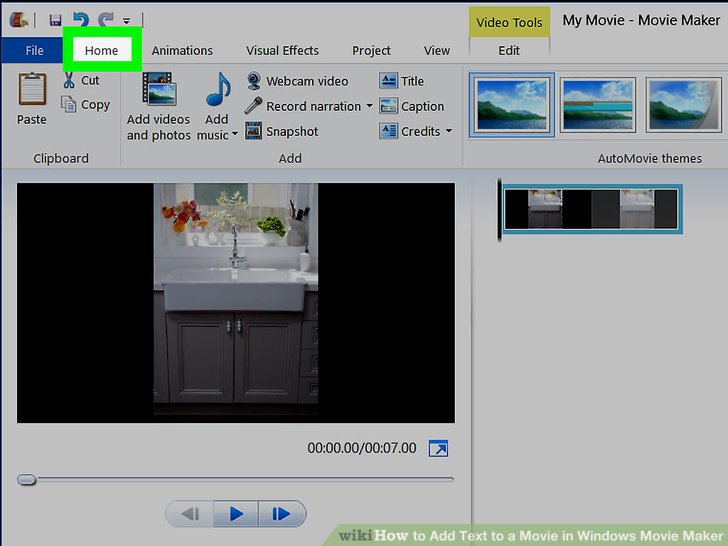Click the video clip in the storyboard
This screenshot has height=546, width=728.
[591, 209]
